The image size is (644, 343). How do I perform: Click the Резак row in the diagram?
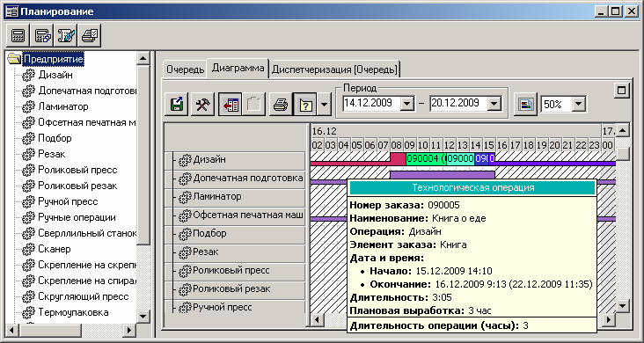[235, 252]
